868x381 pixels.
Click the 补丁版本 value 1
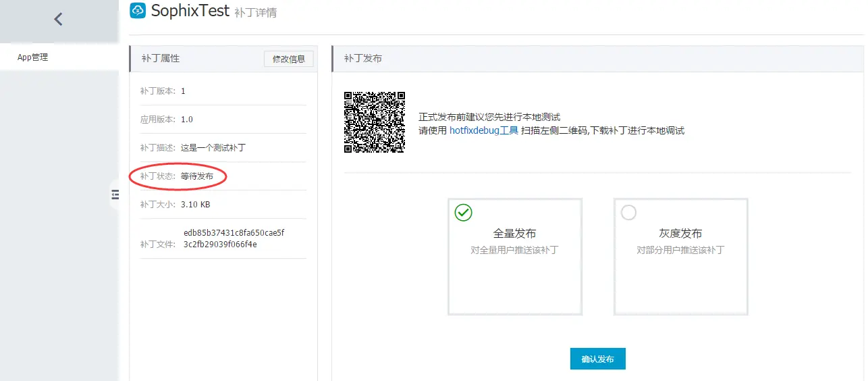point(183,91)
